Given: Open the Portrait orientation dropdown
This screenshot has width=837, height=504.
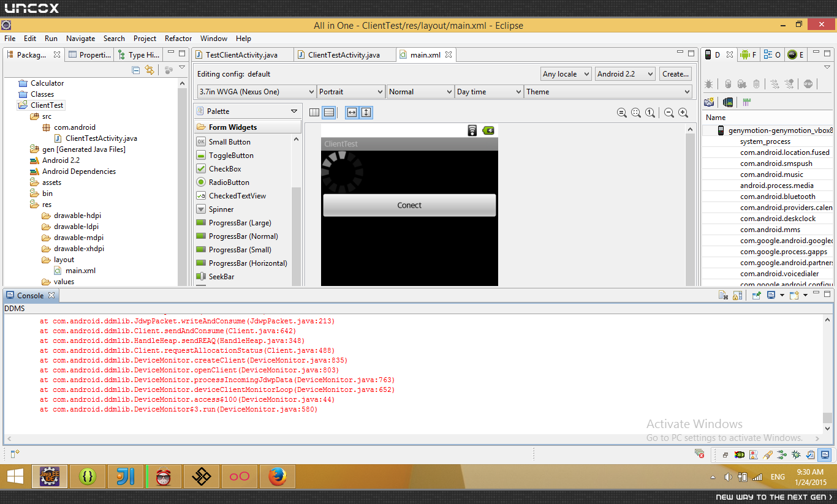Looking at the screenshot, I should (x=351, y=92).
